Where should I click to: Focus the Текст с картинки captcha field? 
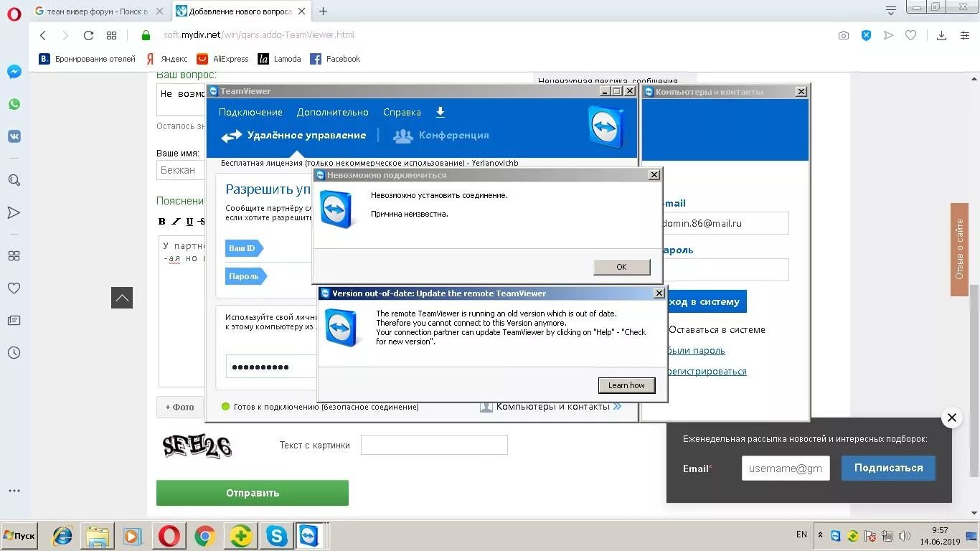[434, 445]
